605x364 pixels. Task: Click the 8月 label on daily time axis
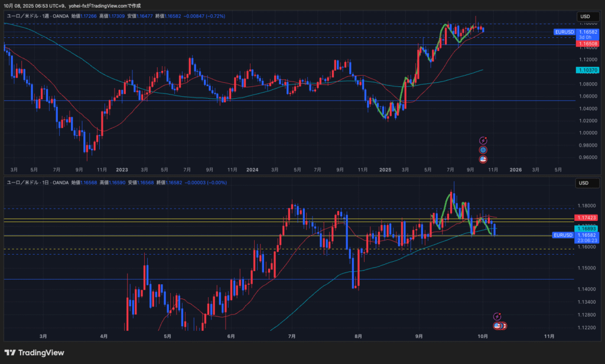(358, 336)
